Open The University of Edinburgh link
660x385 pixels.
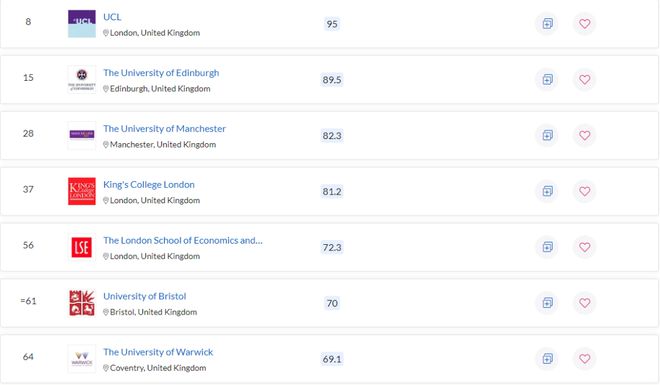coord(161,73)
